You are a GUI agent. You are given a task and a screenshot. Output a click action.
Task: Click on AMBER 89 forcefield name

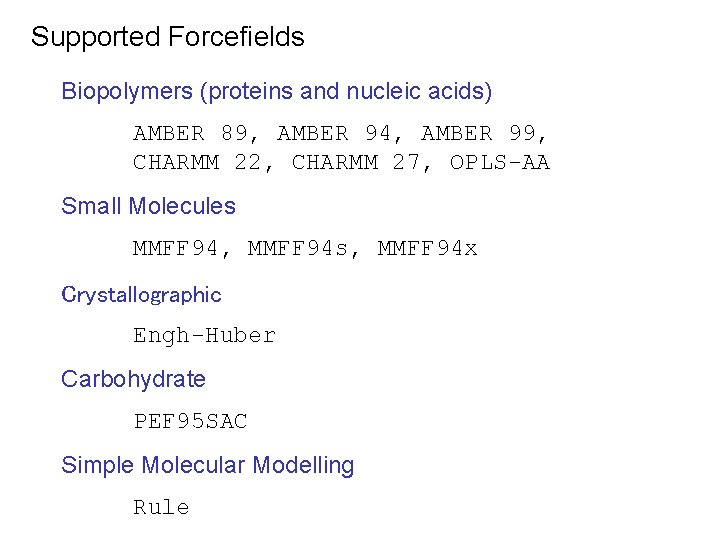coord(191,134)
